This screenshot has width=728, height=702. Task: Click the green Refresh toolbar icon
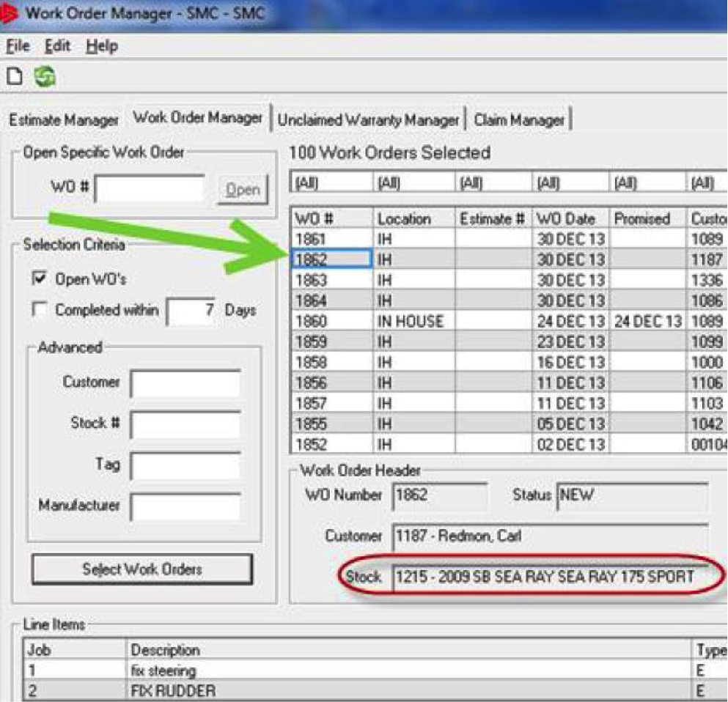45,76
